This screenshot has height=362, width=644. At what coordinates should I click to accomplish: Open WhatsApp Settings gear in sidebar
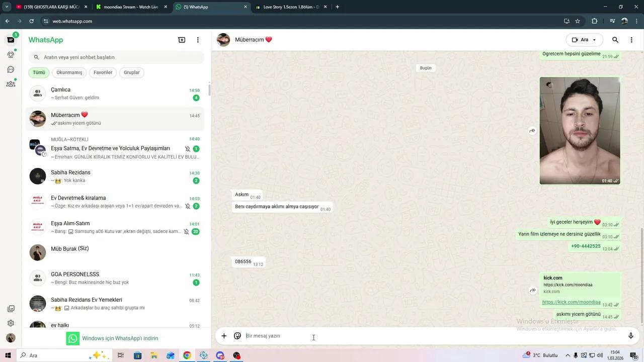tap(11, 323)
